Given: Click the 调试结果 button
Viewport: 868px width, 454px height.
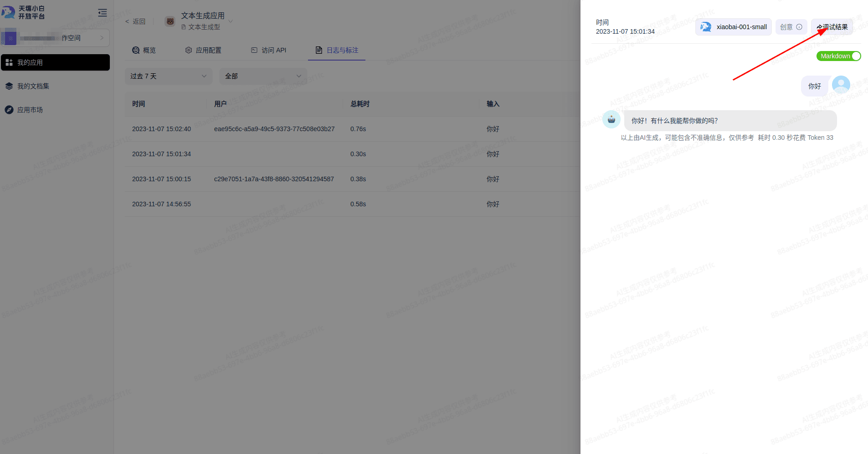Looking at the screenshot, I should coord(832,27).
